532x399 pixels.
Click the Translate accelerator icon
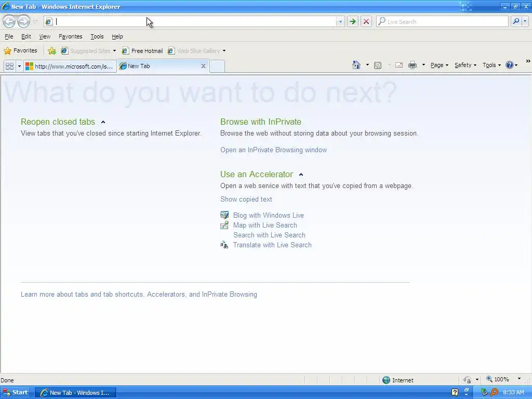(x=224, y=245)
